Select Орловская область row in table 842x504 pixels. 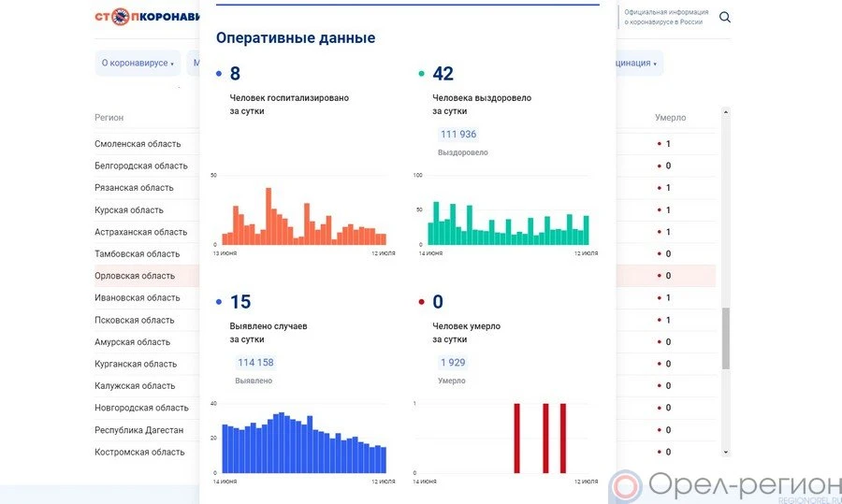(136, 276)
